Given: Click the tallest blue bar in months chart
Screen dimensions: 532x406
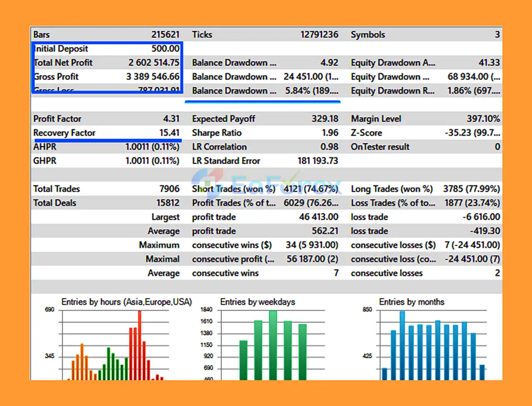Looking at the screenshot, I should coord(402,345).
